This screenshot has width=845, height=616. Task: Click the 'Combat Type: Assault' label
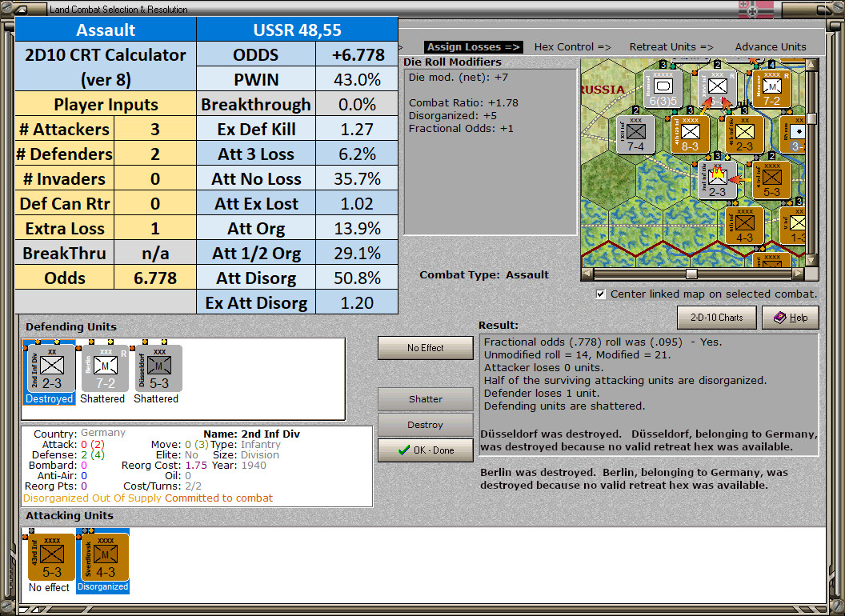click(x=484, y=274)
